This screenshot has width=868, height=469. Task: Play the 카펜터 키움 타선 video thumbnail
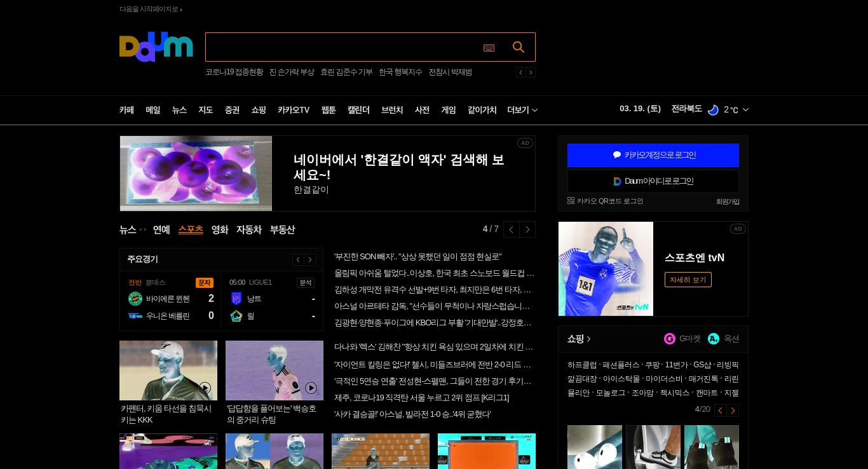[x=168, y=370]
